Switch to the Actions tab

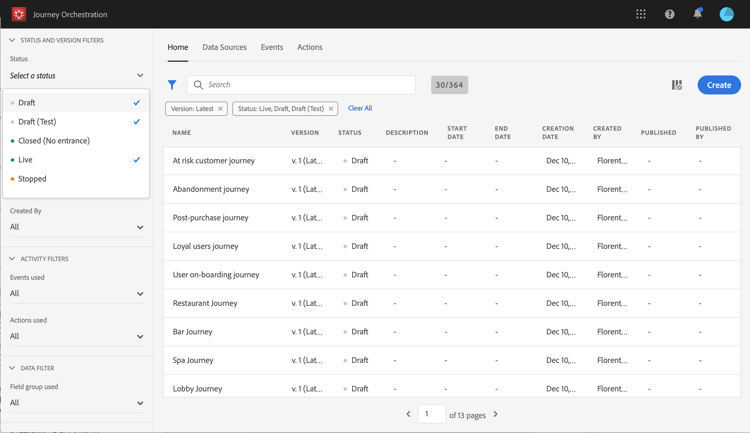[x=309, y=47]
